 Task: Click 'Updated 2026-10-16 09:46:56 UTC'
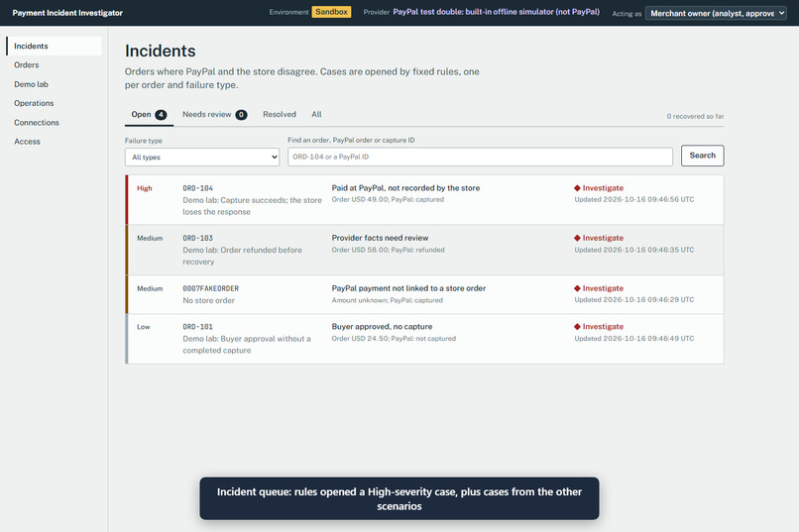(x=633, y=199)
